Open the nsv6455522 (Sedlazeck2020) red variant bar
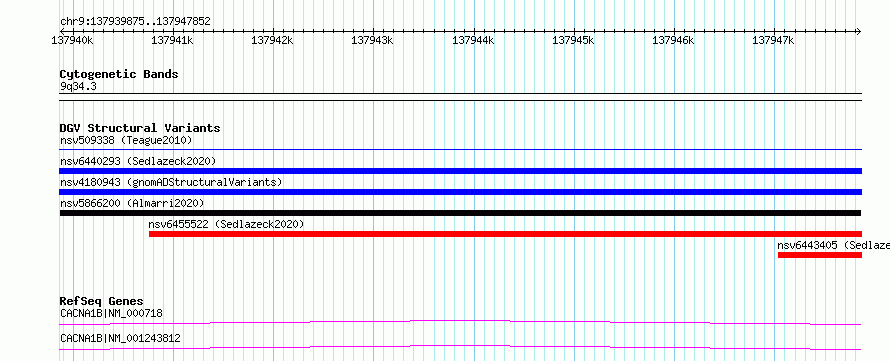Screen dimensions: 890x361 coord(505,234)
